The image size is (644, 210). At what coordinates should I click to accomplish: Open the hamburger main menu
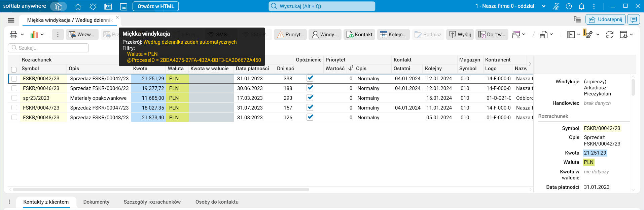click(11, 20)
